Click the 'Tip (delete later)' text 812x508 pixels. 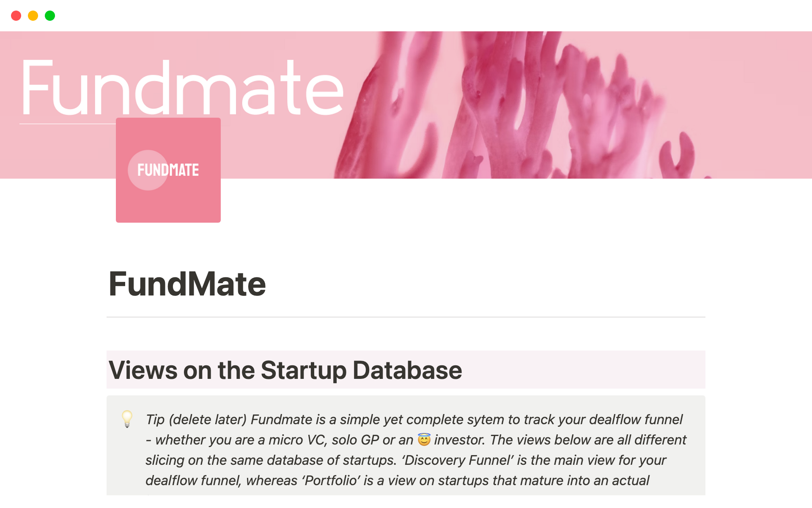tap(196, 420)
